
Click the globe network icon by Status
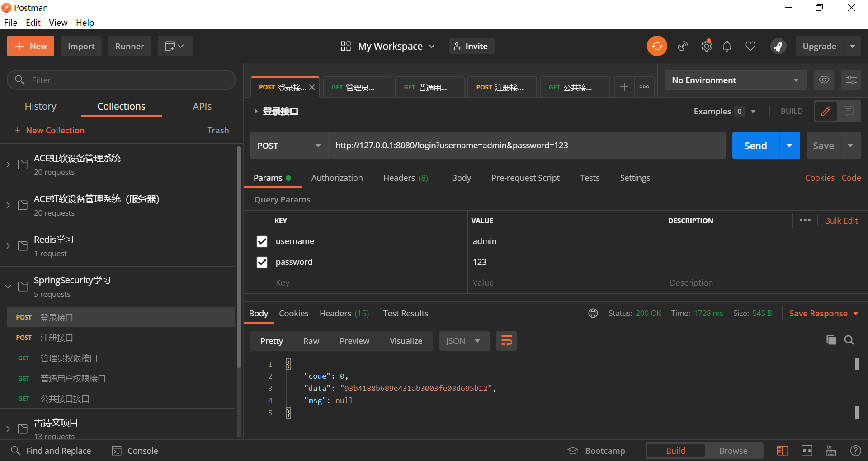[593, 313]
